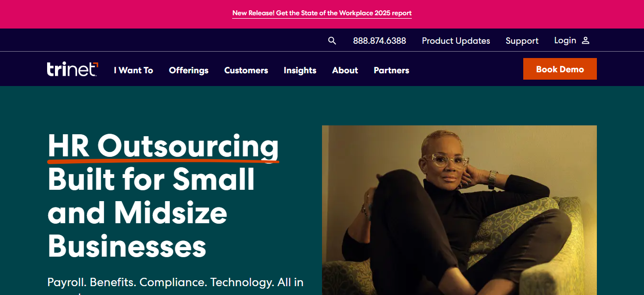
Task: Open the Product Updates link
Action: 456,41
